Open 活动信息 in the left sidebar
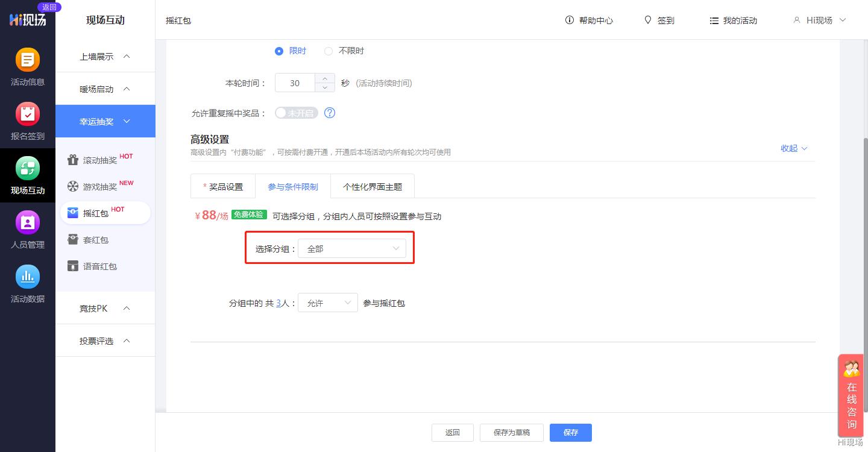Screen dimensions: 868x452 (28, 66)
